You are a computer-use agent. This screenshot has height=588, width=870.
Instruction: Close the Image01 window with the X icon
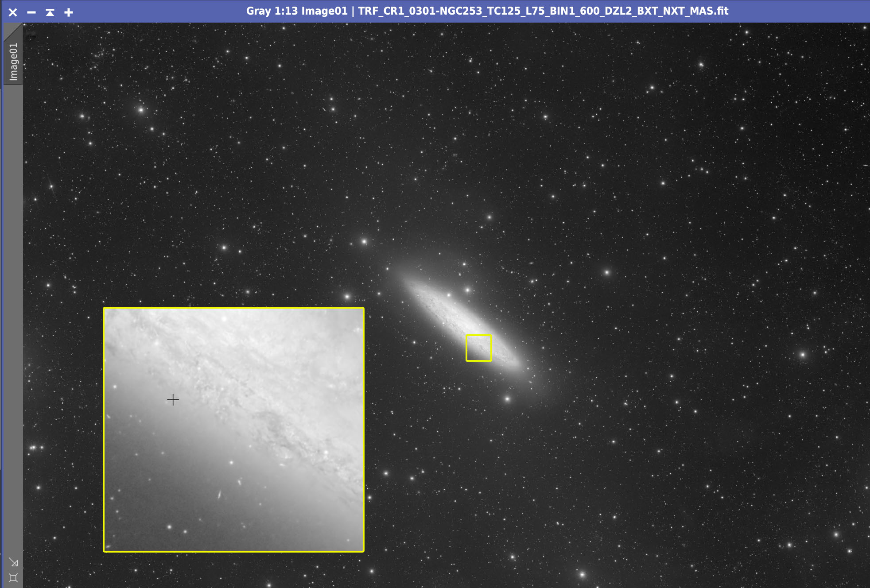coord(13,12)
